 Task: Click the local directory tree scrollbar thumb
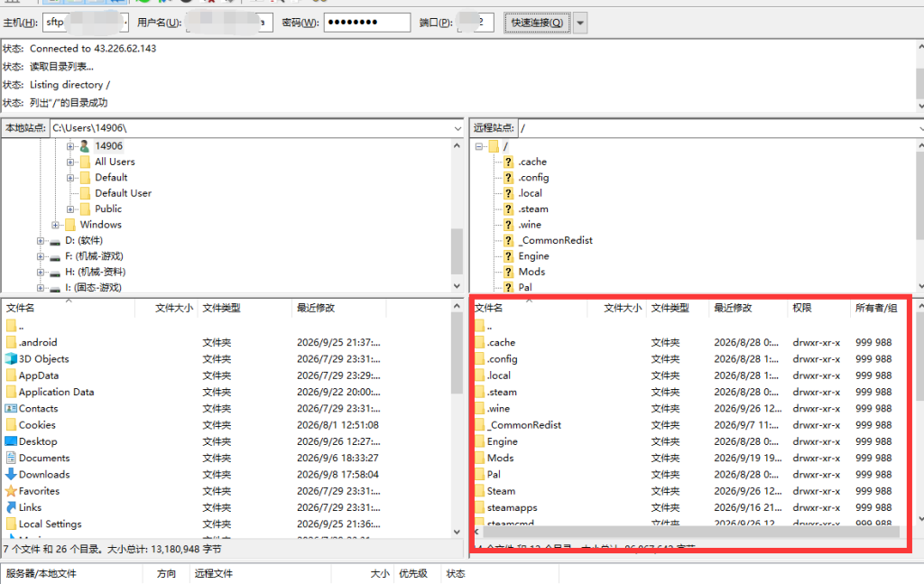(x=457, y=252)
